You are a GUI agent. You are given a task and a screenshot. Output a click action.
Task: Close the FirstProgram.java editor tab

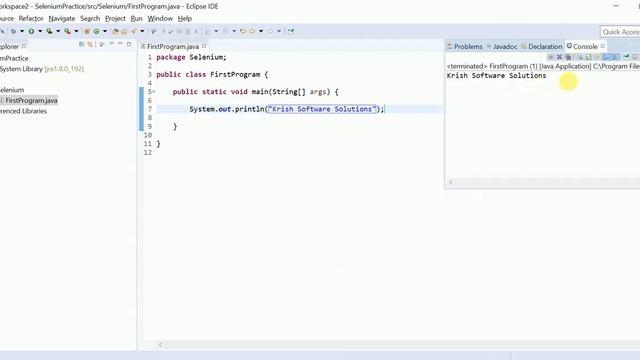click(204, 46)
